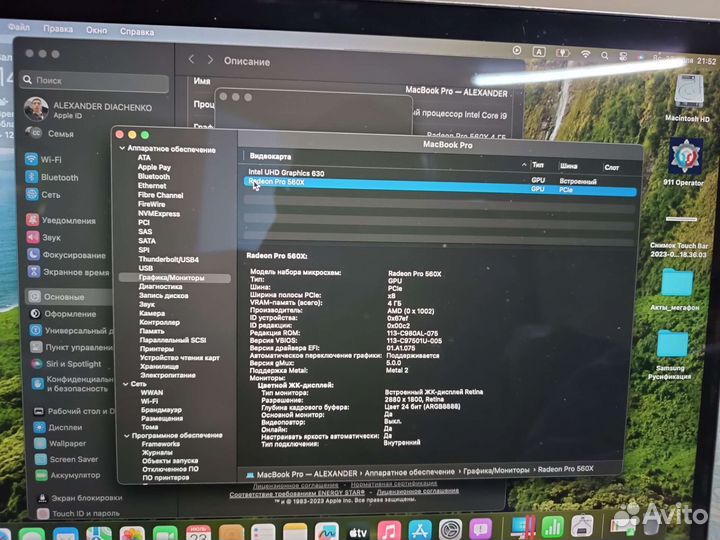Open App Store in the Dock
This screenshot has height=540, width=720.
point(420,530)
